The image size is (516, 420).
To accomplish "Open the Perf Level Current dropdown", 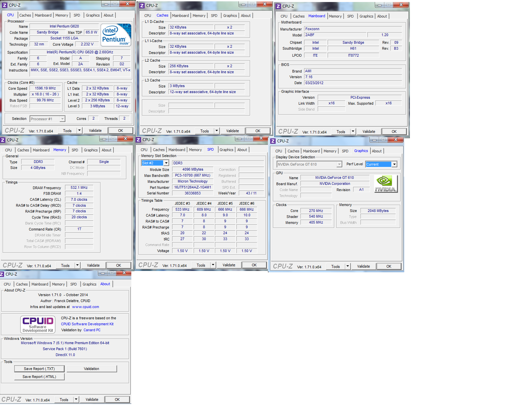I will (x=394, y=164).
